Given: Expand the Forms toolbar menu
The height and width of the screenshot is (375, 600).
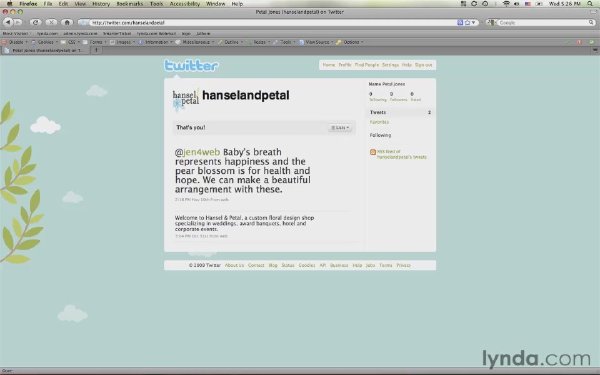Looking at the screenshot, I should click(95, 42).
